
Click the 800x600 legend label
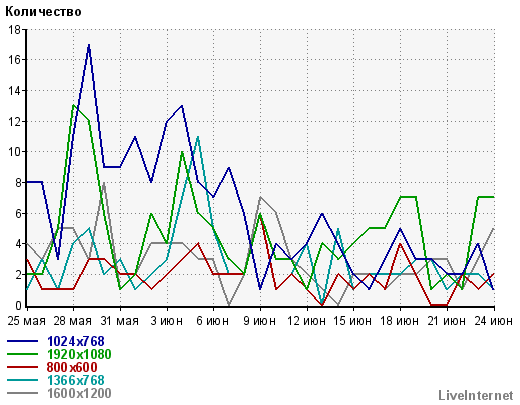(72, 367)
